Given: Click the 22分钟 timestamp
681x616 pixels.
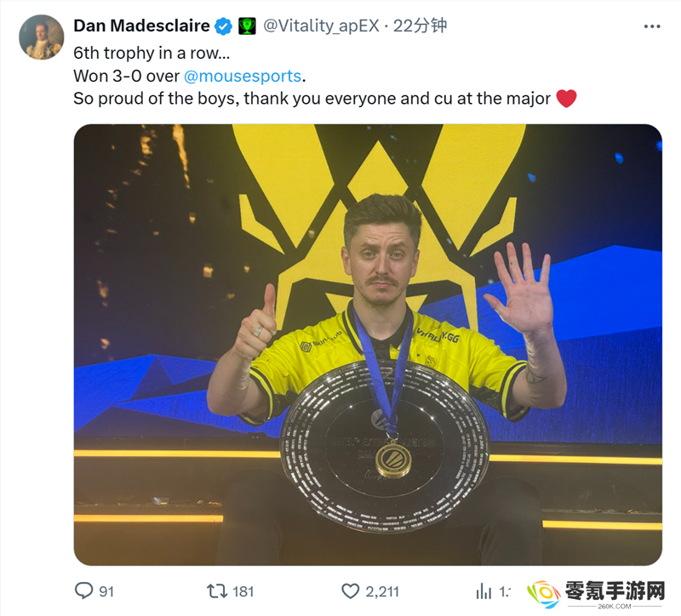Looking at the screenshot, I should tap(420, 26).
